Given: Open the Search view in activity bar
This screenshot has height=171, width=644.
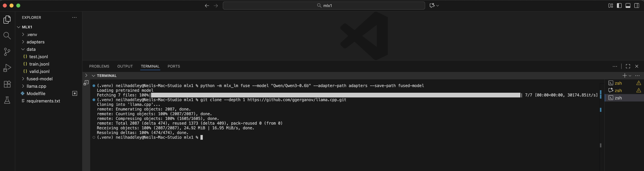Looking at the screenshot, I should pos(7,36).
